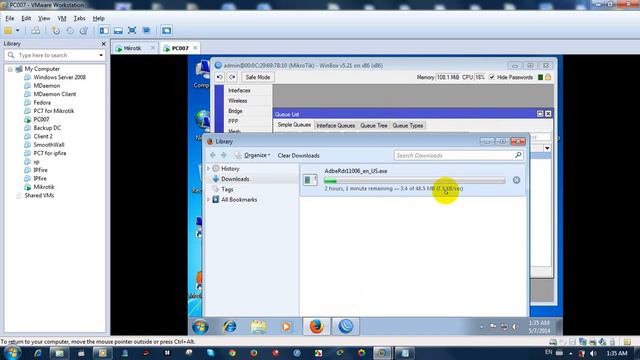Open the Help menu in VMware
The image size is (640, 360).
[98, 18]
